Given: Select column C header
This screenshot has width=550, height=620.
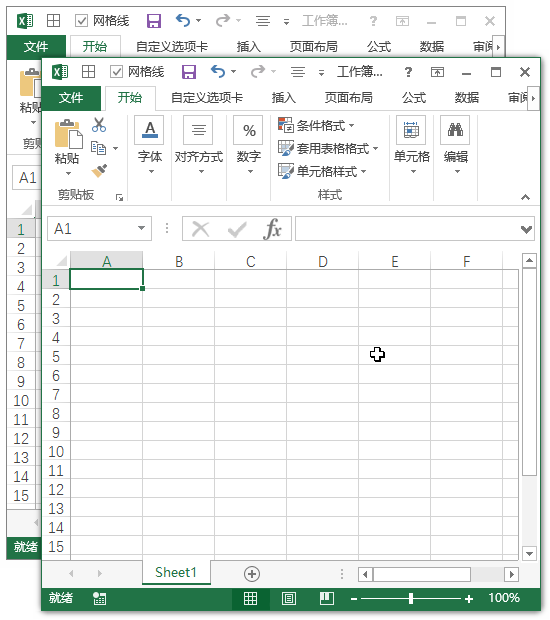Looking at the screenshot, I should pos(251,261).
